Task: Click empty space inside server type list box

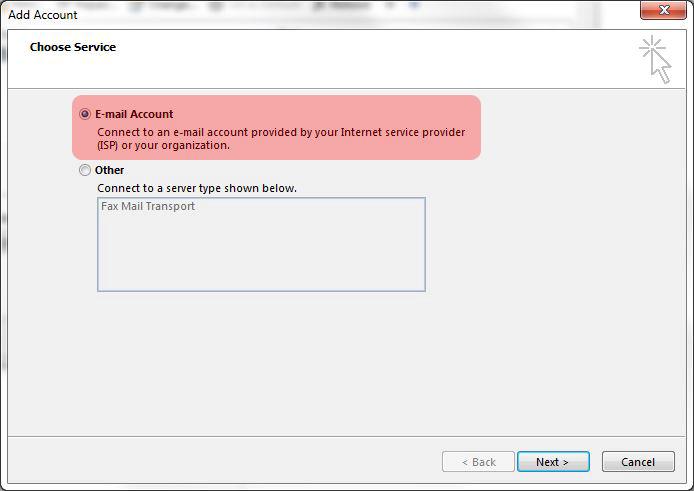Action: click(x=261, y=252)
